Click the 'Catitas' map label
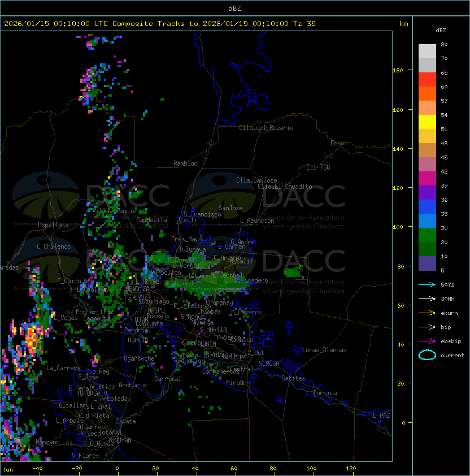Screen dimensions: 470x476 [x=293, y=378]
